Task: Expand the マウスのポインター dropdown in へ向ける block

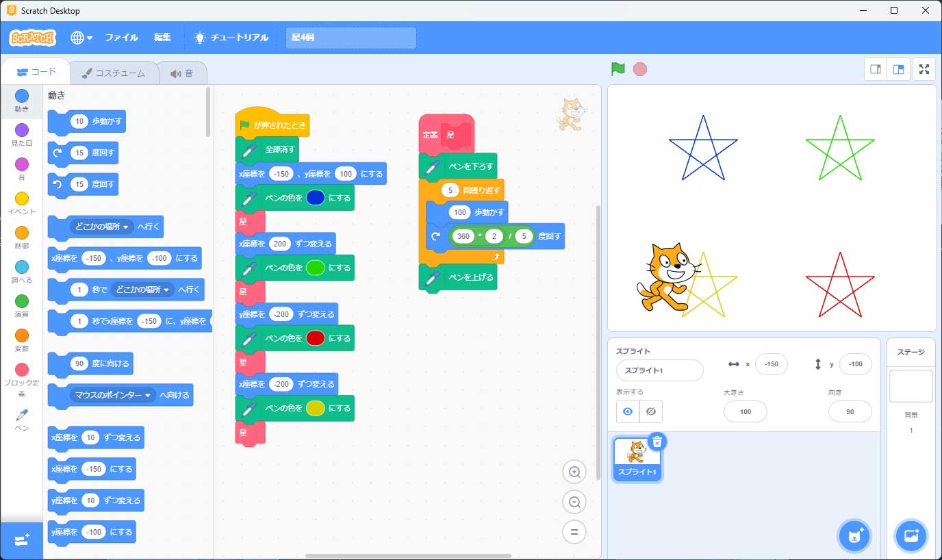Action: point(112,395)
